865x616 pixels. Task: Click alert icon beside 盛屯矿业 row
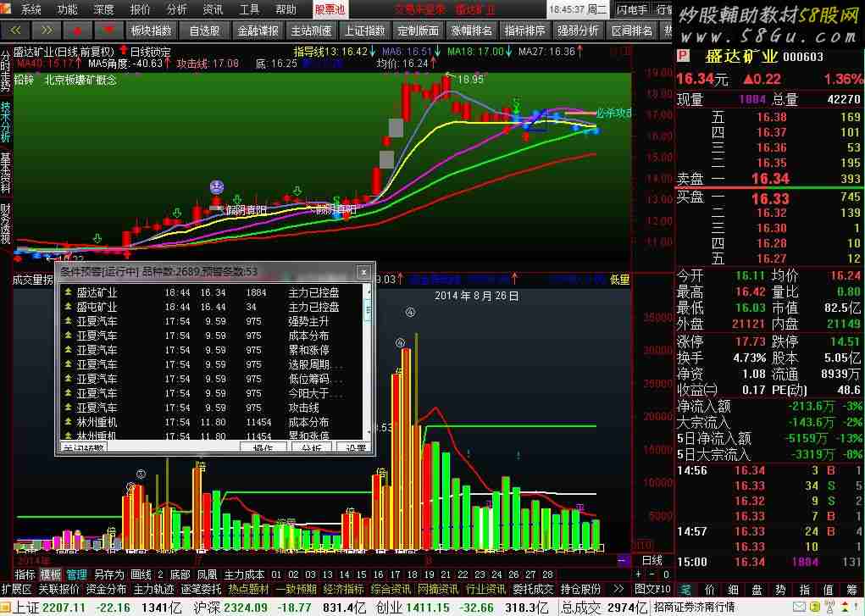coord(68,307)
